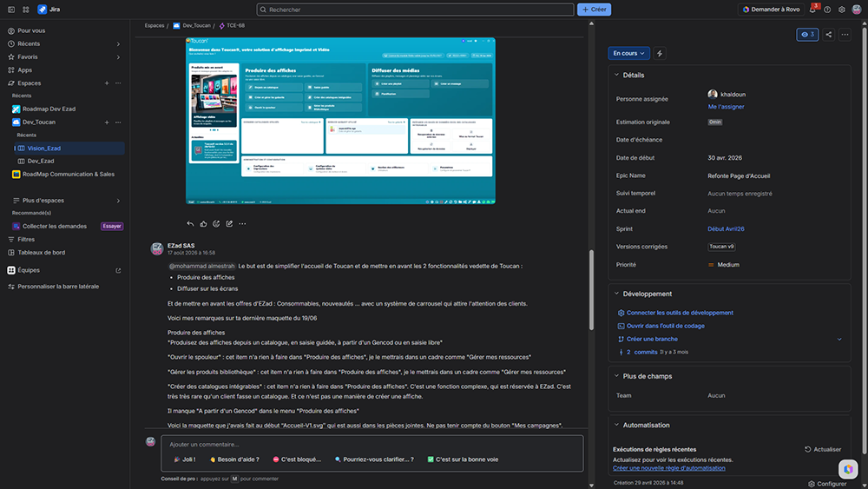
Task: Click the Me l'assigner link
Action: pyautogui.click(x=726, y=106)
